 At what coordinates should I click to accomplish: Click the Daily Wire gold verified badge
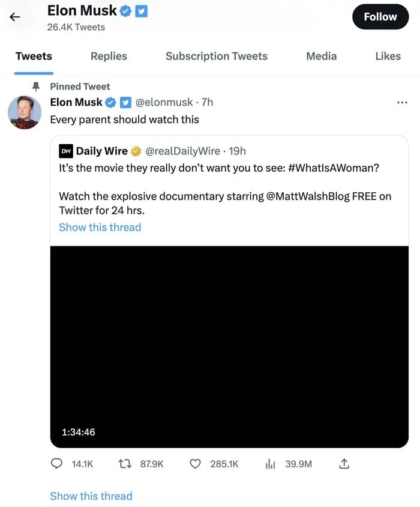point(136,151)
